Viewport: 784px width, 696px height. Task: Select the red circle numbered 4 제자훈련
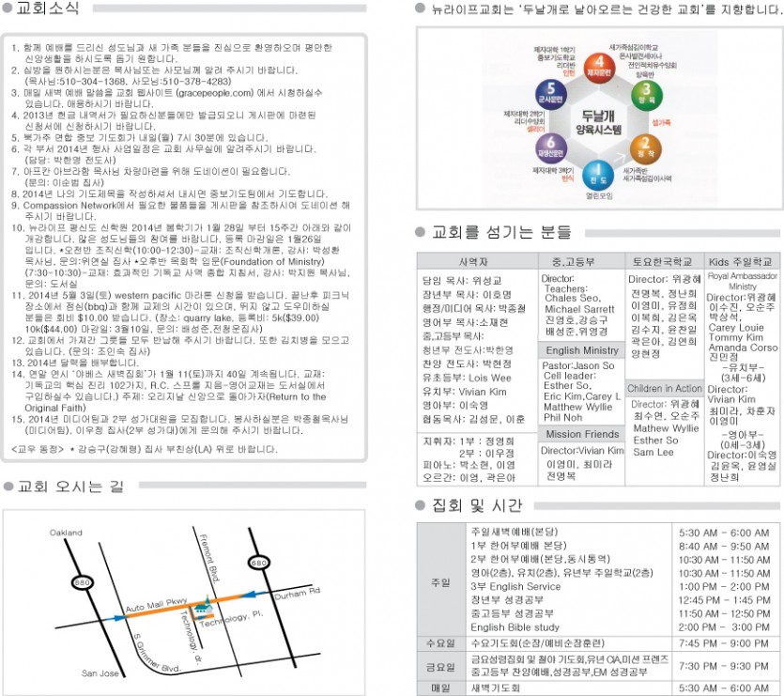pos(599,68)
